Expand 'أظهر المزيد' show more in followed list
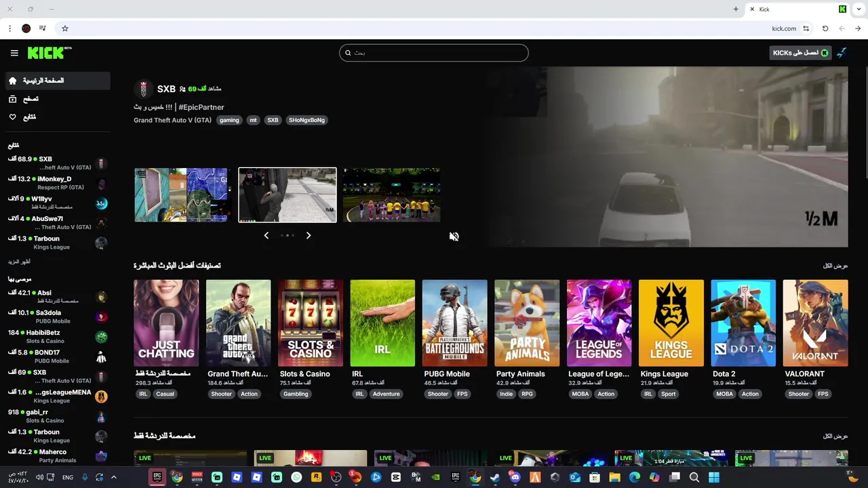This screenshot has height=488, width=868. [x=19, y=262]
